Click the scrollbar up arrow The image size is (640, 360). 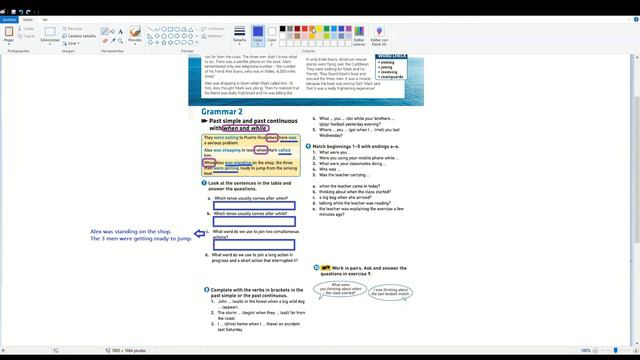click(x=637, y=58)
